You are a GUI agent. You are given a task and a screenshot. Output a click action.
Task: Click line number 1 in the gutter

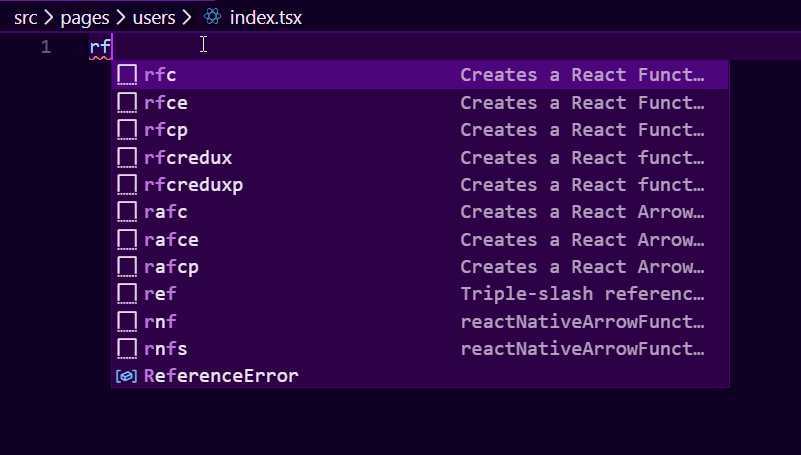(45, 47)
